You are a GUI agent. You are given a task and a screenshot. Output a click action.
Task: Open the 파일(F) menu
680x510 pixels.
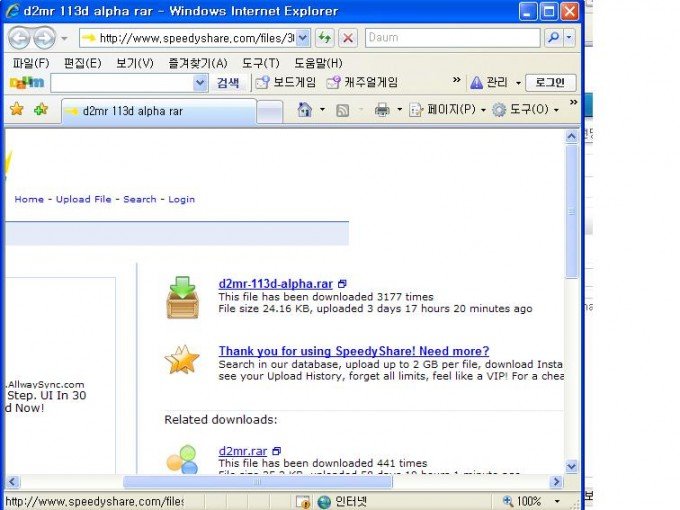(x=31, y=63)
